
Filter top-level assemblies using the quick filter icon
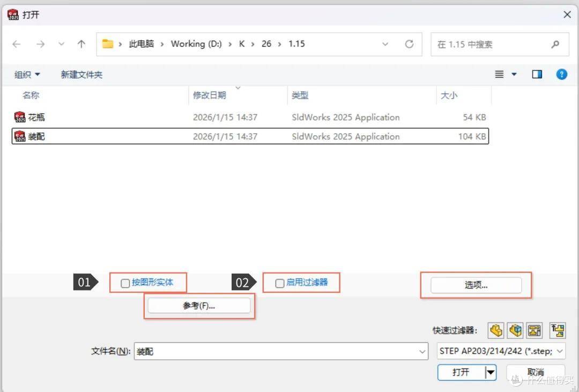(x=558, y=330)
